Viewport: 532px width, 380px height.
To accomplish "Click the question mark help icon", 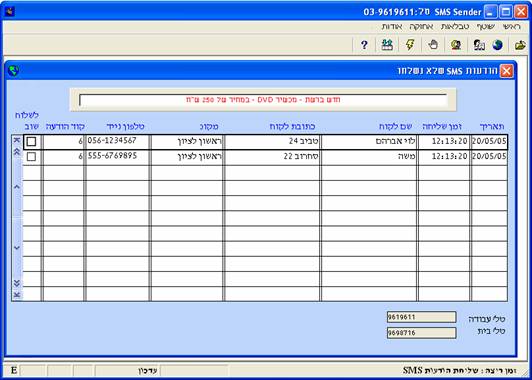I will click(364, 45).
